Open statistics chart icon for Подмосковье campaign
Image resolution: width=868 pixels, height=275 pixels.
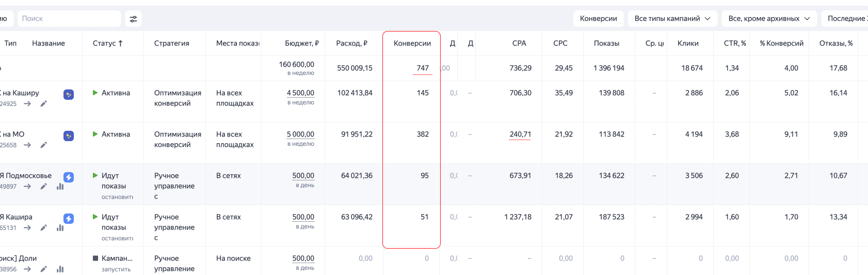coord(60,187)
